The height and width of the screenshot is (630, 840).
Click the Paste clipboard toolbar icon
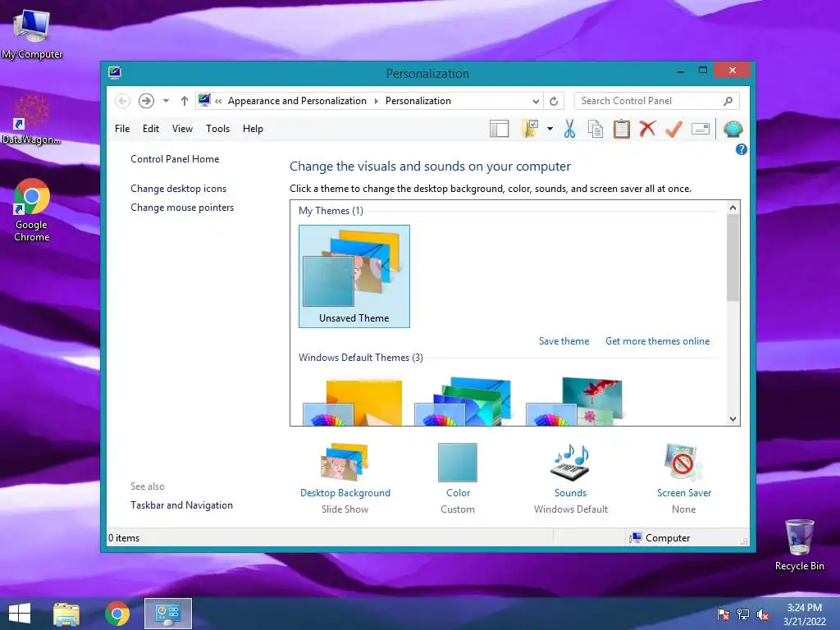[x=622, y=129]
